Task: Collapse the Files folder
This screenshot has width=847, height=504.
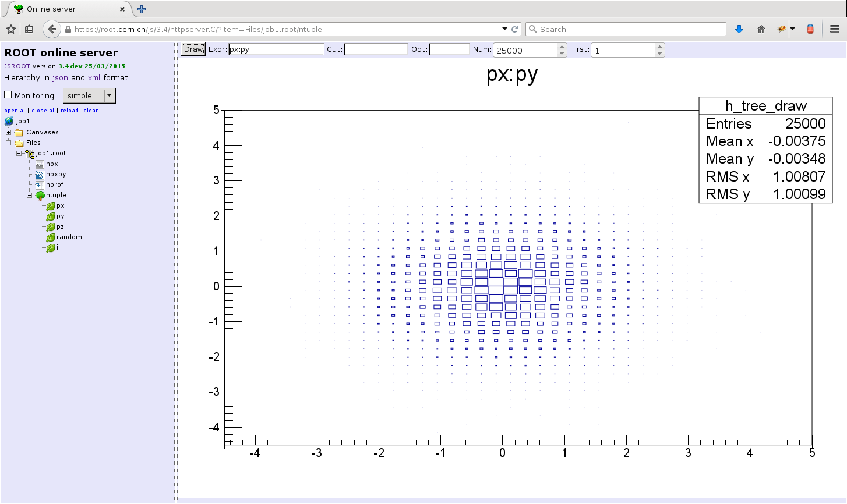Action: [9, 143]
